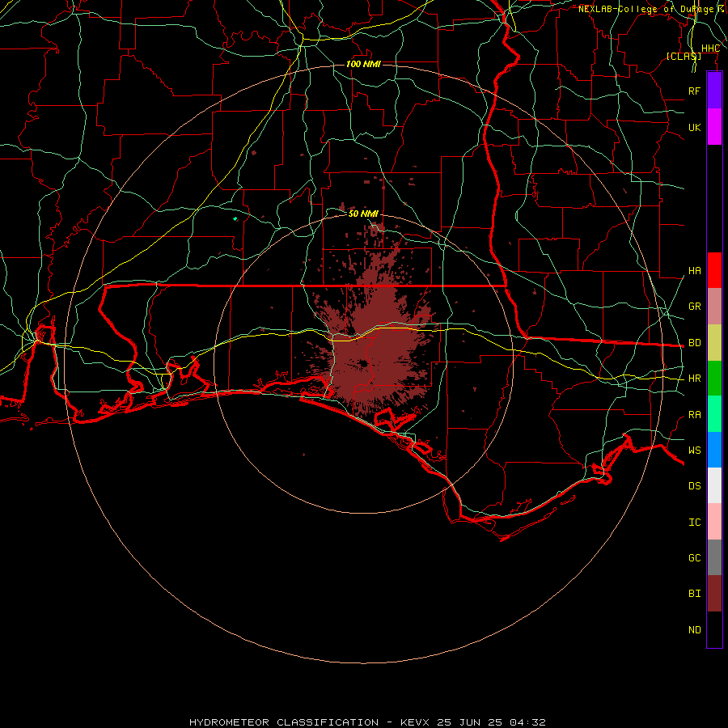Click the WS blue legend swatch
This screenshot has width=728, height=728.
pos(714,450)
